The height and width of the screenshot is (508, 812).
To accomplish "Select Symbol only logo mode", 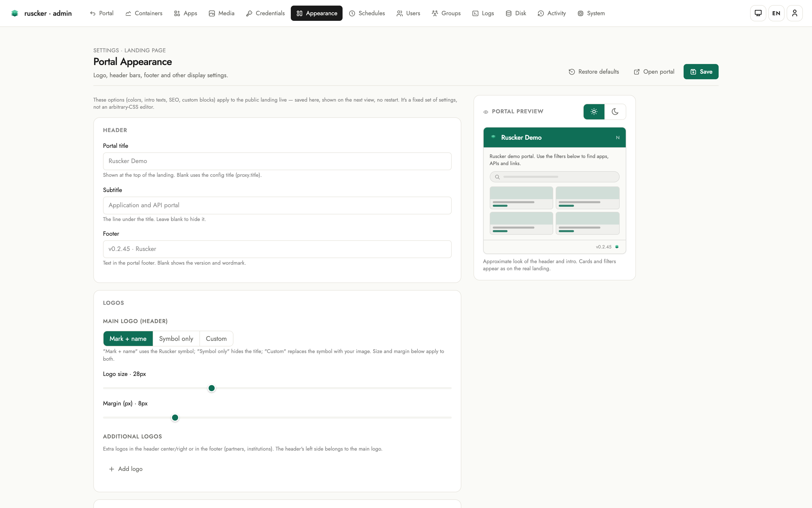I will (176, 339).
